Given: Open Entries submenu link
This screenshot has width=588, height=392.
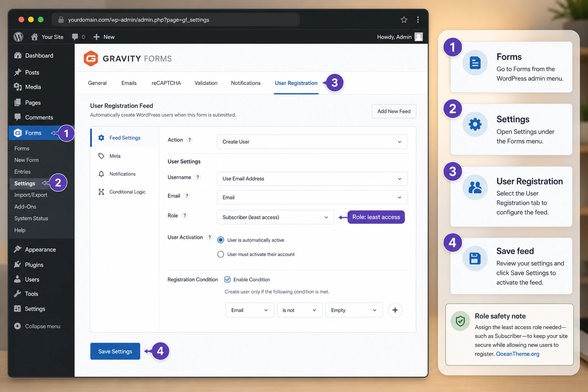Looking at the screenshot, I should (x=23, y=172).
